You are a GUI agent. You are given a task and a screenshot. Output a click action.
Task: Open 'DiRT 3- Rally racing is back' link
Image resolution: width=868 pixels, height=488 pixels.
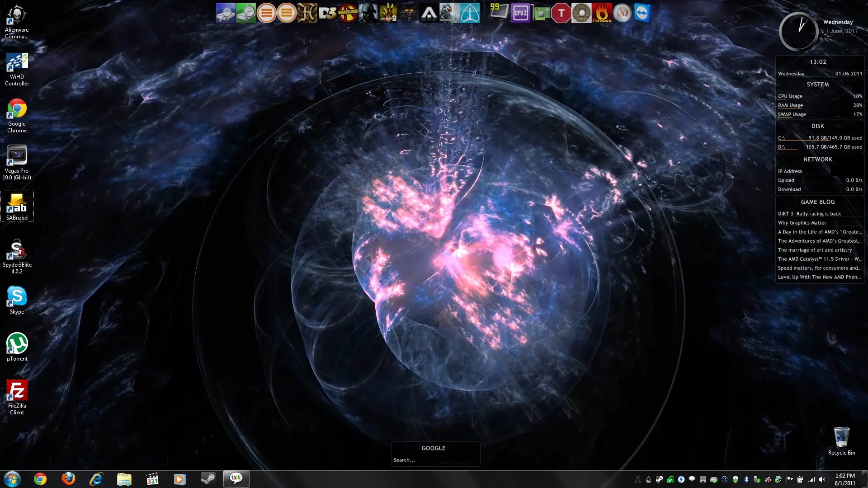[x=809, y=214]
